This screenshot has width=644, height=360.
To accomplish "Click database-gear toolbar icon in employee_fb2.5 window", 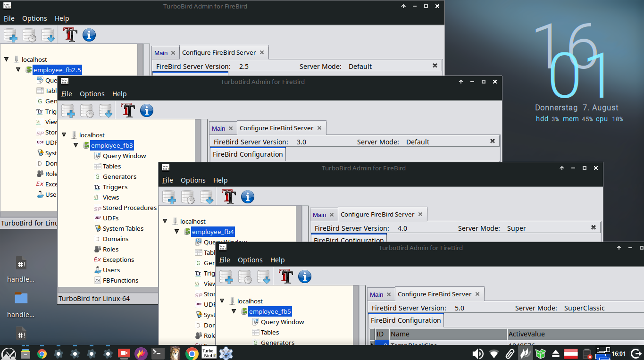I will coord(29,35).
